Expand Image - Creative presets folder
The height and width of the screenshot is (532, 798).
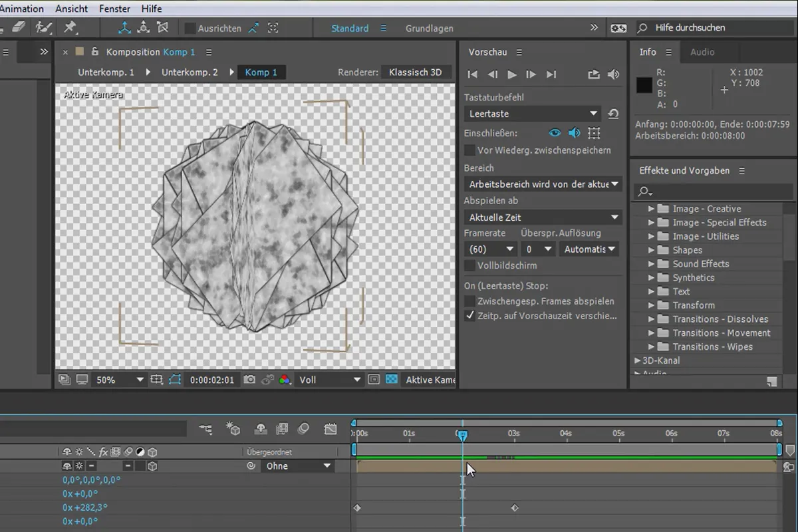tap(652, 209)
